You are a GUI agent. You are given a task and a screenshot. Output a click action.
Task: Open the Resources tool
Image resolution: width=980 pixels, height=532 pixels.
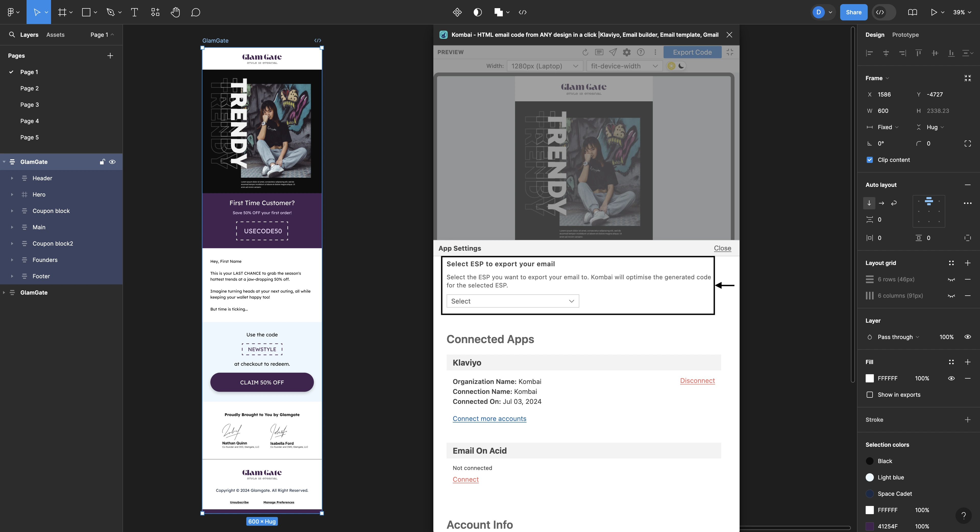(155, 12)
